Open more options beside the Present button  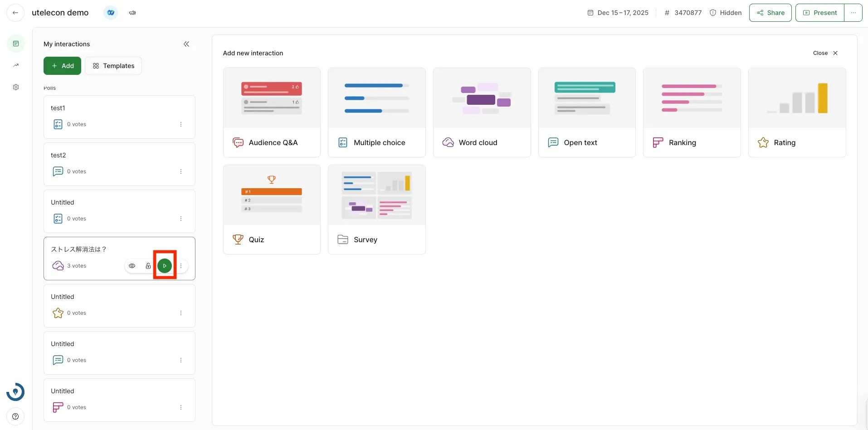pos(853,13)
